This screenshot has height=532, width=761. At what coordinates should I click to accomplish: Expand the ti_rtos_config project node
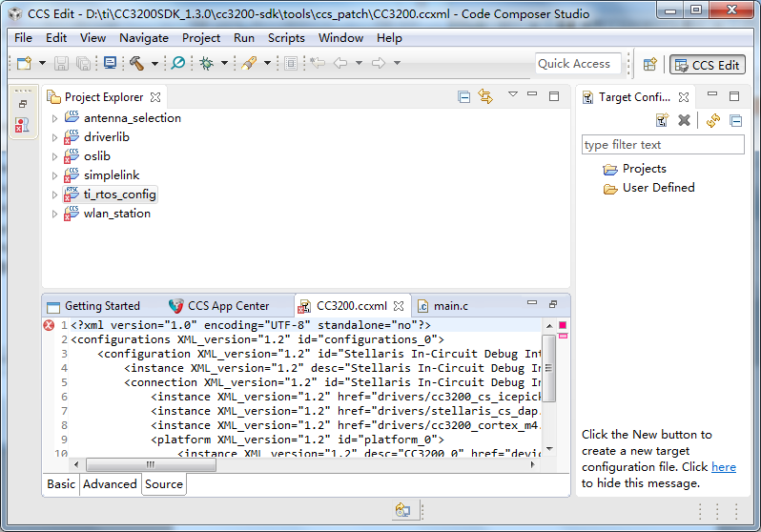click(55, 194)
